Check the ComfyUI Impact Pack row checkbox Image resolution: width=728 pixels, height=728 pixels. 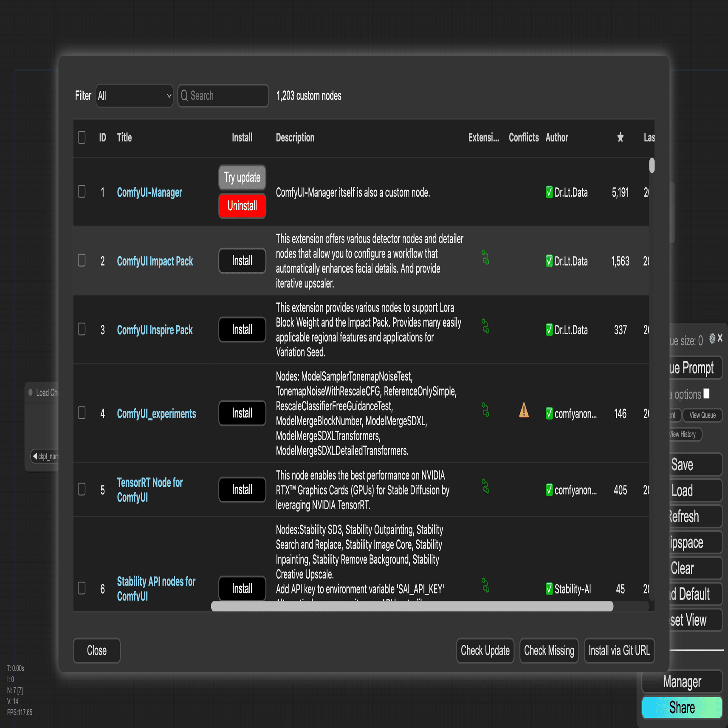click(82, 260)
